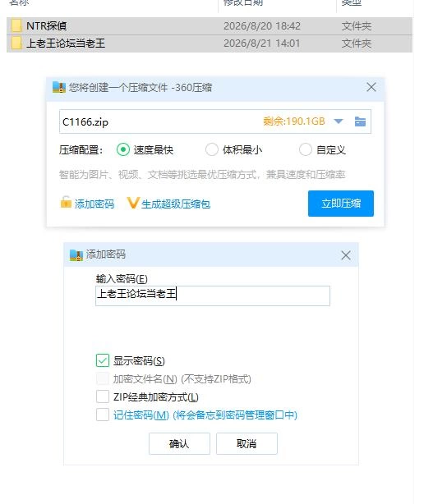Choose the 自定义 compression option
The image size is (447, 504).
(x=305, y=149)
